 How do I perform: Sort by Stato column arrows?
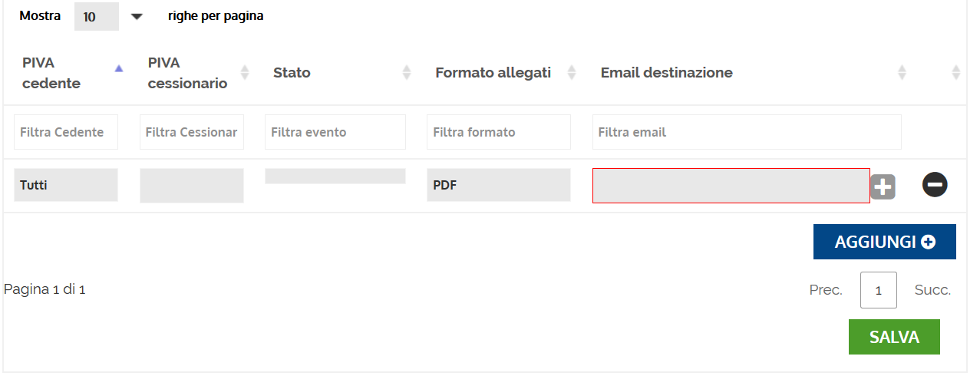tap(407, 72)
